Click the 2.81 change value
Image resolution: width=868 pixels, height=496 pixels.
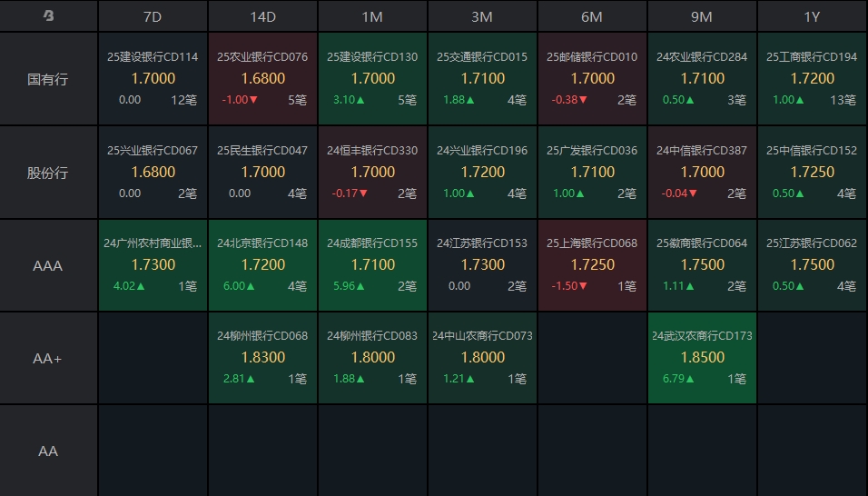click(x=239, y=379)
